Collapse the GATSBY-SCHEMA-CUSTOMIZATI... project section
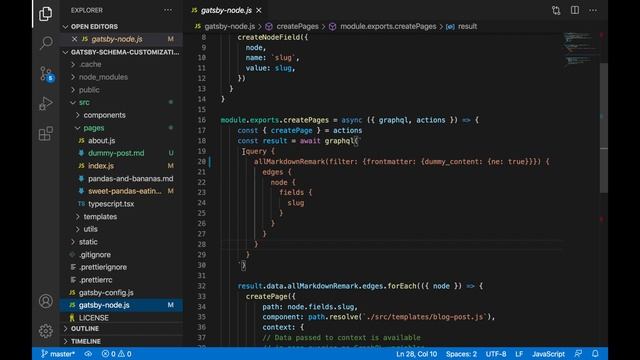640x360 pixels. pyautogui.click(x=121, y=52)
